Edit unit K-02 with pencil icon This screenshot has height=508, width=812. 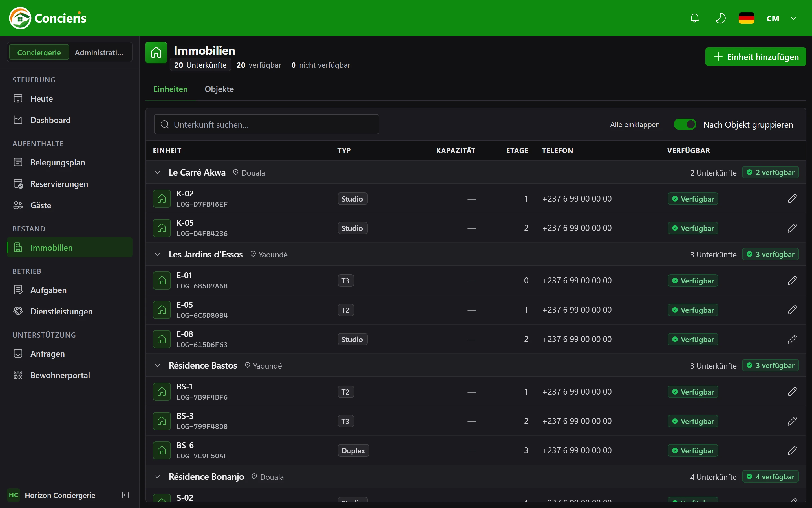(792, 199)
